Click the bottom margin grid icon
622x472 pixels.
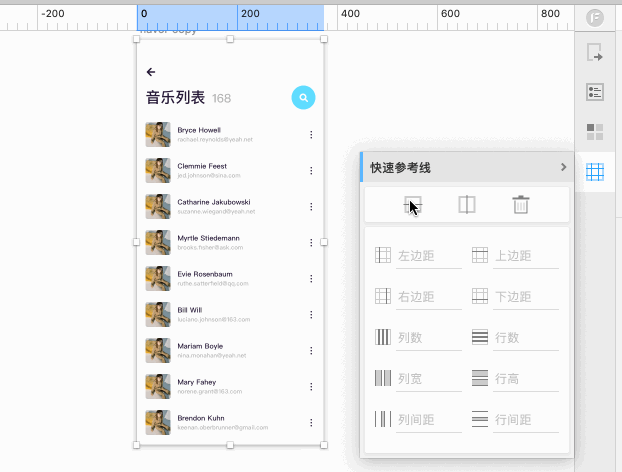point(480,296)
